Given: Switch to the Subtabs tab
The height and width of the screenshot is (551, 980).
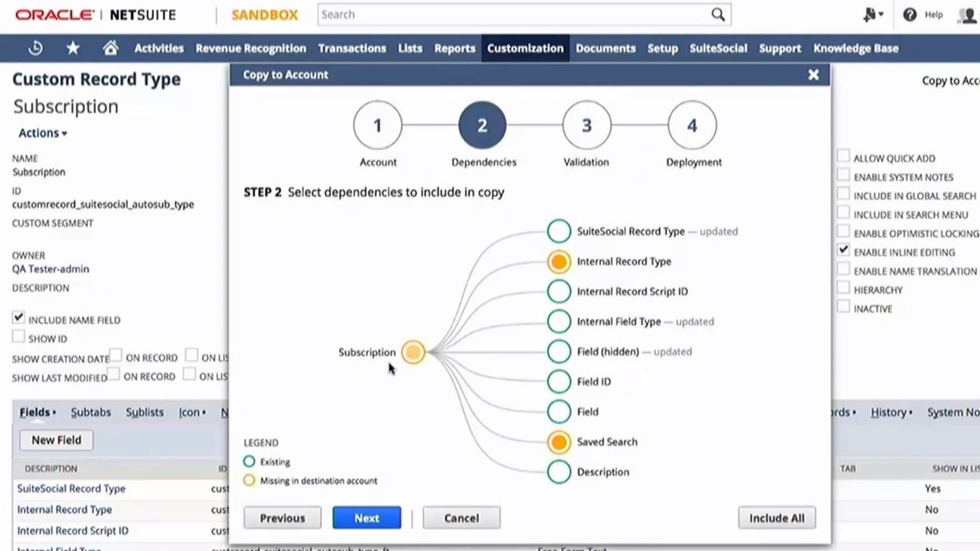Looking at the screenshot, I should click(91, 412).
